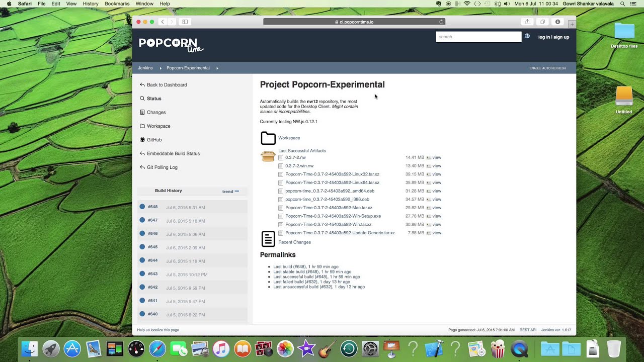Open the Recent Changes link

294,242
